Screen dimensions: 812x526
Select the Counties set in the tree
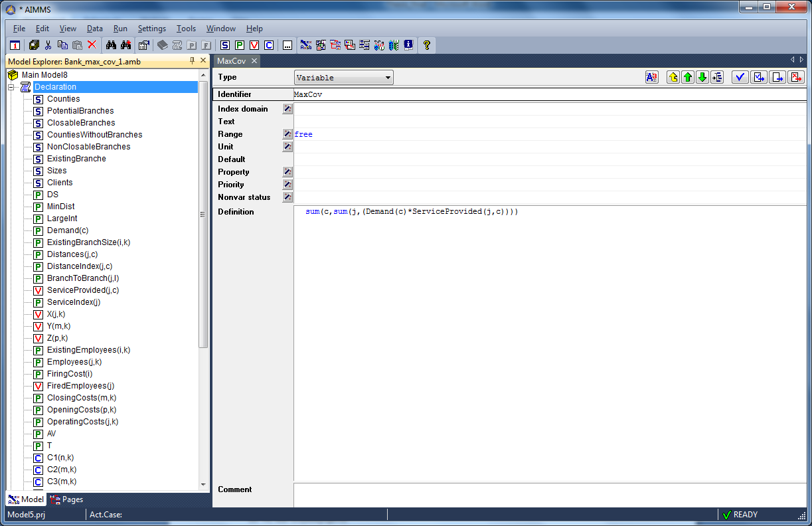[x=63, y=99]
